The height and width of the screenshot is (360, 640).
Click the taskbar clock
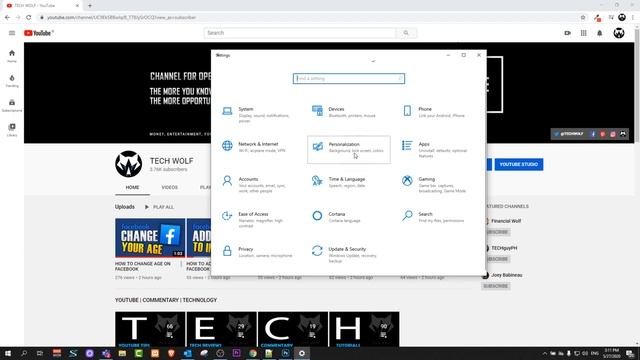pyautogui.click(x=611, y=353)
